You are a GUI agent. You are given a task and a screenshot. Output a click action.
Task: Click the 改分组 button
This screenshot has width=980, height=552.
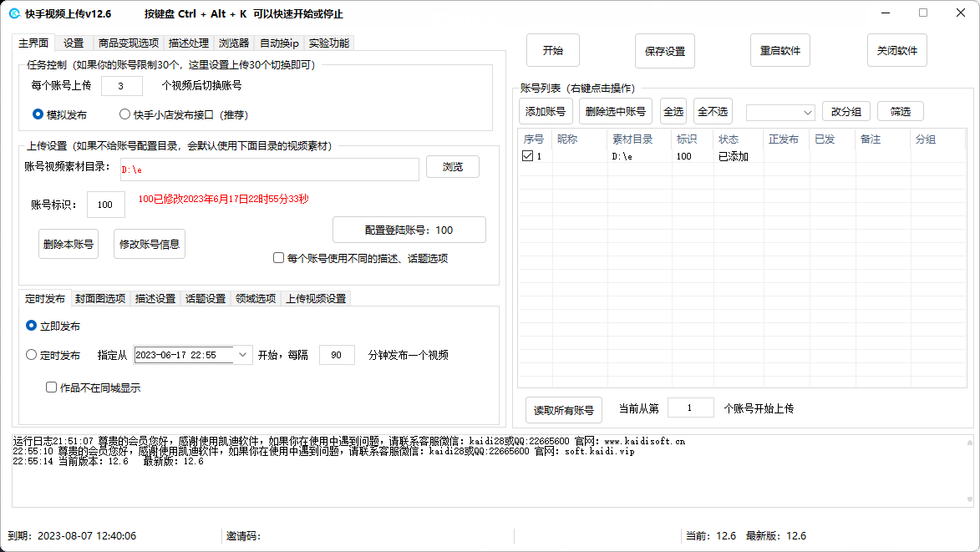coord(846,111)
